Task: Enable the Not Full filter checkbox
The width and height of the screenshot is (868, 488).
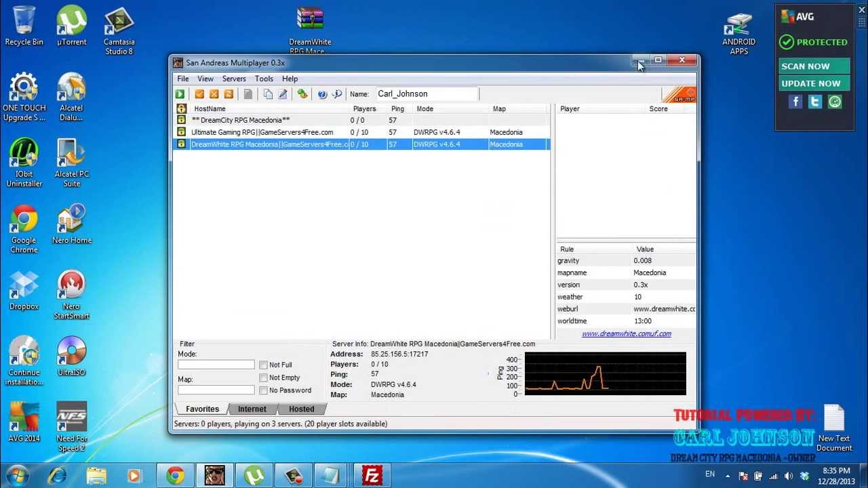Action: pyautogui.click(x=263, y=365)
